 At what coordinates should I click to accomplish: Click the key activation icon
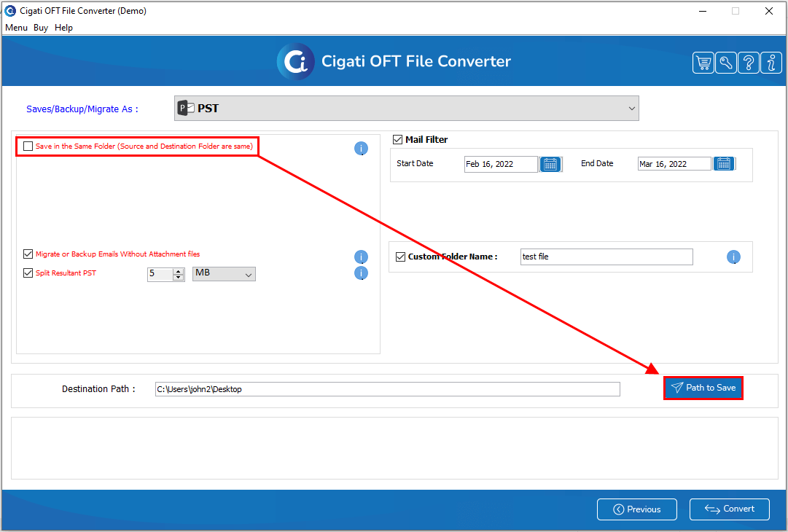726,63
